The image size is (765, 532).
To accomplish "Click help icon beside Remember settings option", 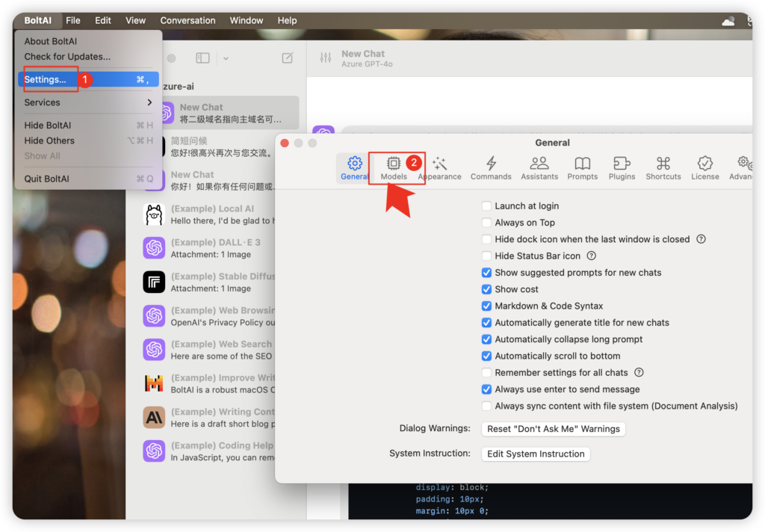I will [x=639, y=372].
